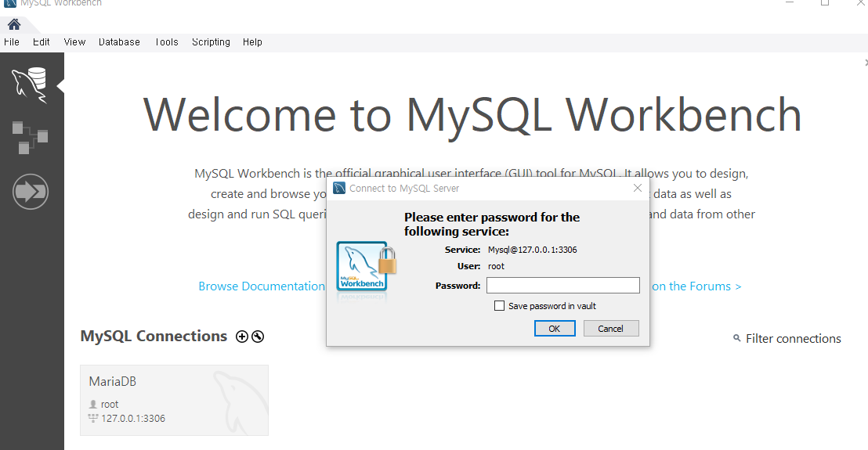The width and height of the screenshot is (868, 450).
Task: Click the root user value in dialog
Action: tap(496, 266)
